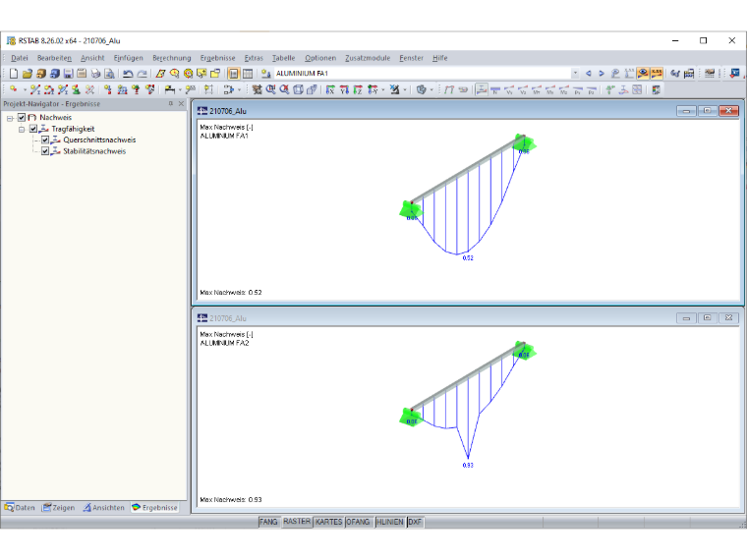Open the Berechnung menu
Image resolution: width=747 pixels, height=560 pixels.
(x=171, y=58)
